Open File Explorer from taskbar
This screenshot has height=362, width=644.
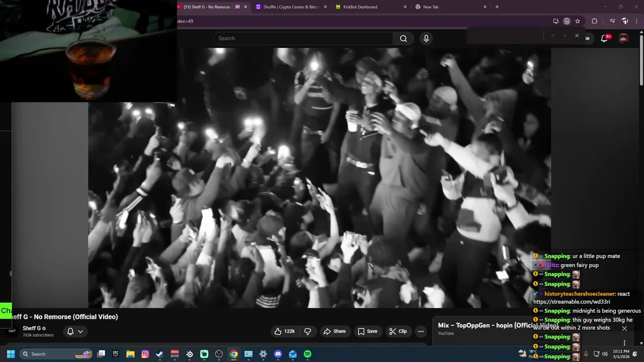pos(130,354)
